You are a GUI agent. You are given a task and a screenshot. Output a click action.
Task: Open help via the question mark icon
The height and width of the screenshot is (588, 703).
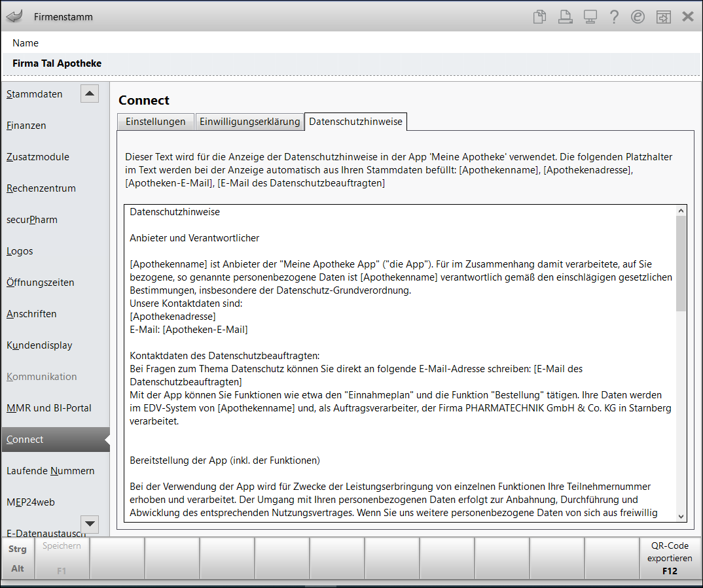coord(614,16)
